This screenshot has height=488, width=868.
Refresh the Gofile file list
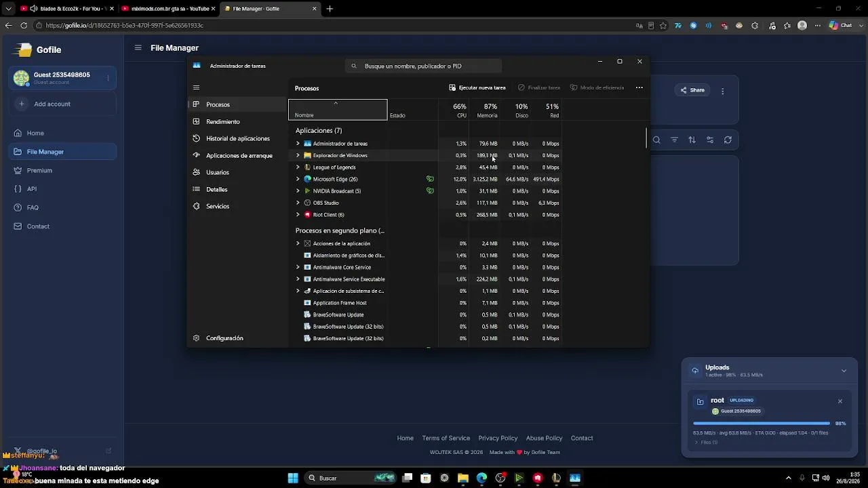[728, 140]
